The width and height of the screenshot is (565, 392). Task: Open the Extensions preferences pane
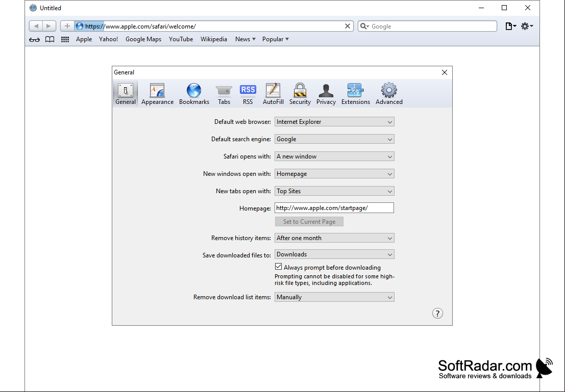(x=356, y=94)
